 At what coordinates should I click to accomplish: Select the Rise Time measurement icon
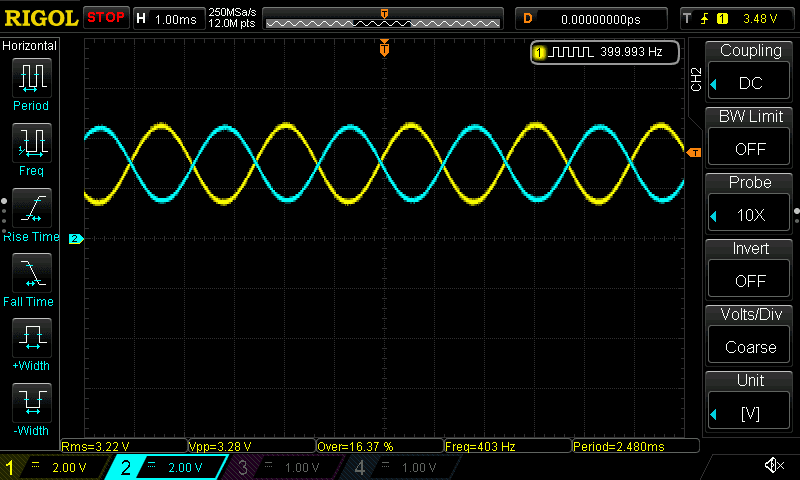[31, 209]
